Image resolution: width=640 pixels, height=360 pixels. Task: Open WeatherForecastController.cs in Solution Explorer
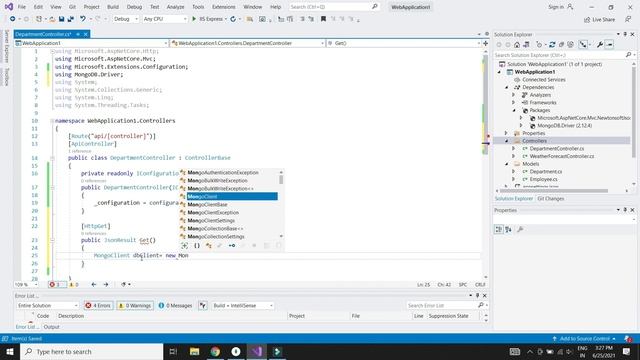[x=562, y=156]
